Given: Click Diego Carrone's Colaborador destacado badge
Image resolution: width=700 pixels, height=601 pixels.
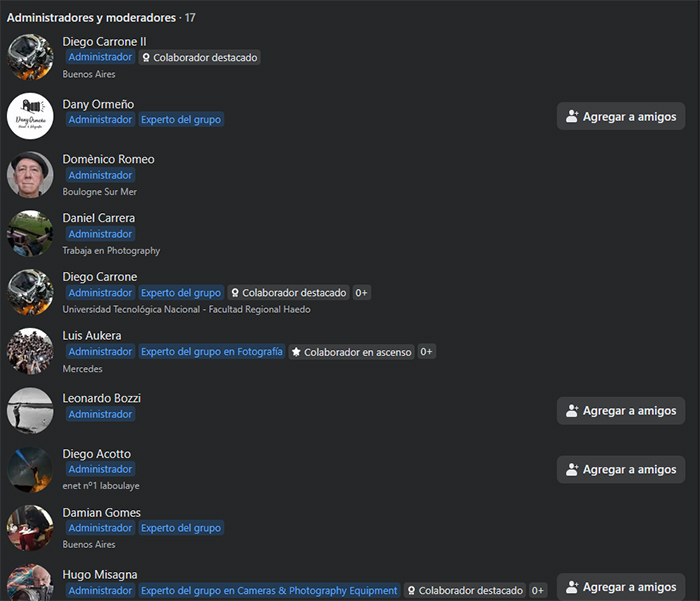Looking at the screenshot, I should click(288, 293).
